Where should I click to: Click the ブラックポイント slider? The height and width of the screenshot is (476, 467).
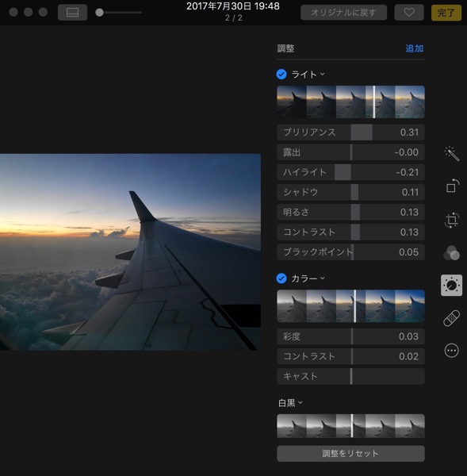[350, 252]
